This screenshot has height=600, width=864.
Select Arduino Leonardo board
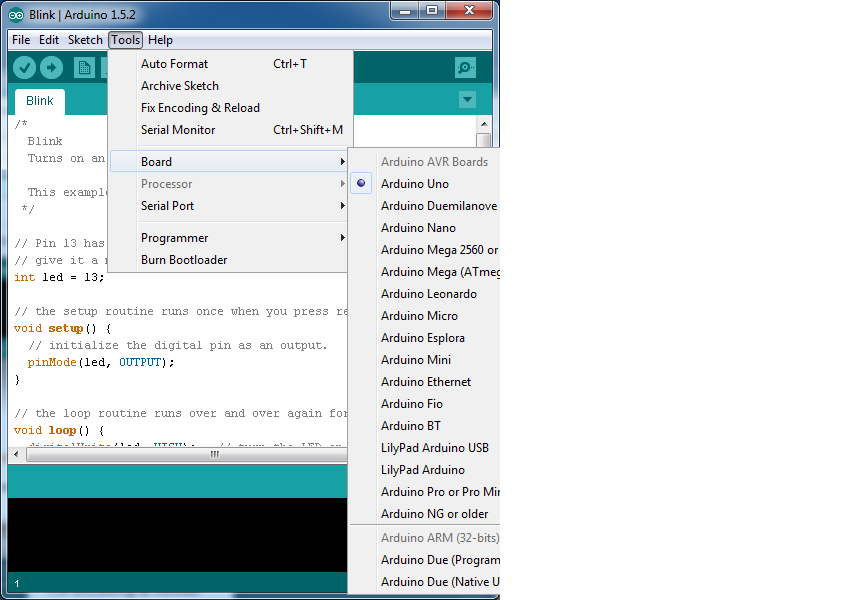(425, 294)
